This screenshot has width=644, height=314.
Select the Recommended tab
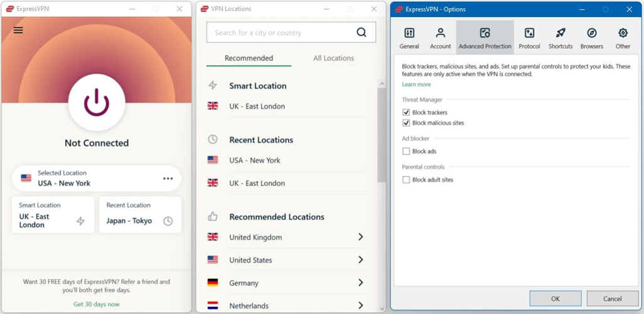coord(249,58)
